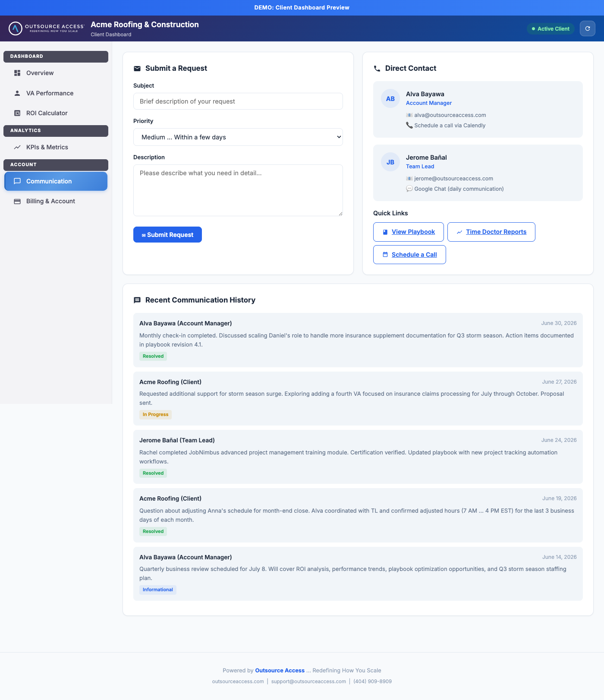Click support@outsourceaccess.com in the footer
The height and width of the screenshot is (700, 604).
click(308, 681)
